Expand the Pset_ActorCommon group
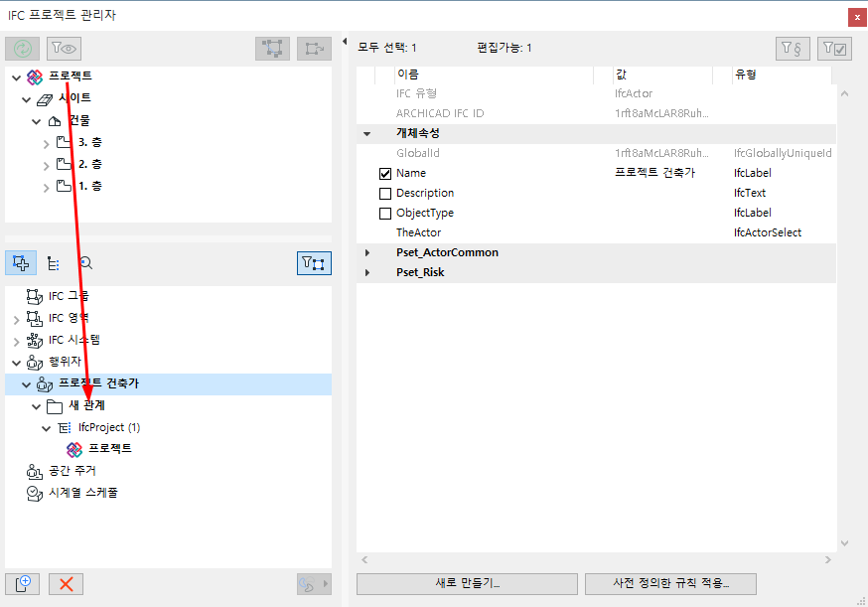 pyautogui.click(x=366, y=252)
